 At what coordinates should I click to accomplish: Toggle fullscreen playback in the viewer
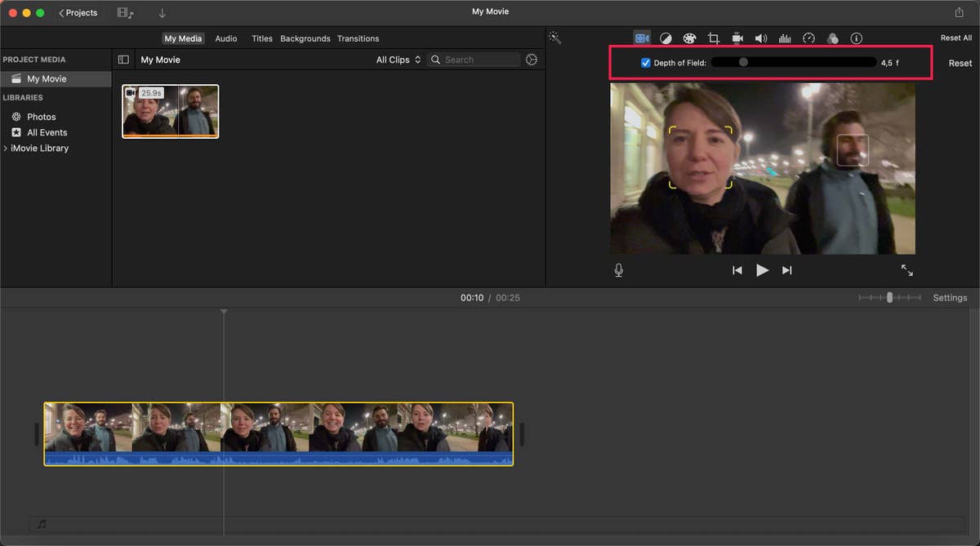click(x=906, y=270)
